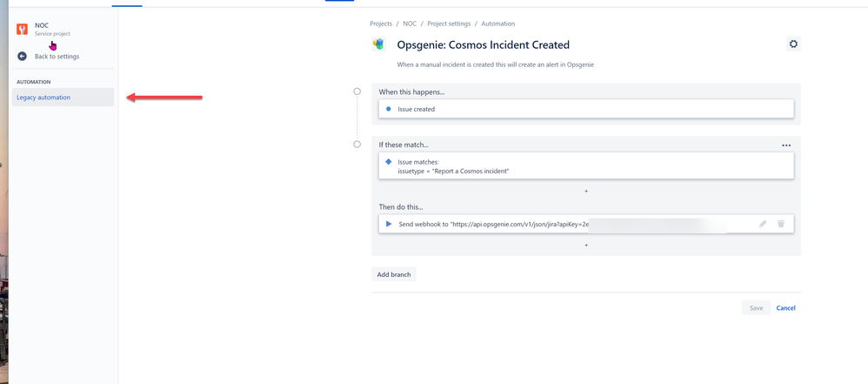Image resolution: width=868 pixels, height=384 pixels.
Task: Click the Save button
Action: point(756,308)
